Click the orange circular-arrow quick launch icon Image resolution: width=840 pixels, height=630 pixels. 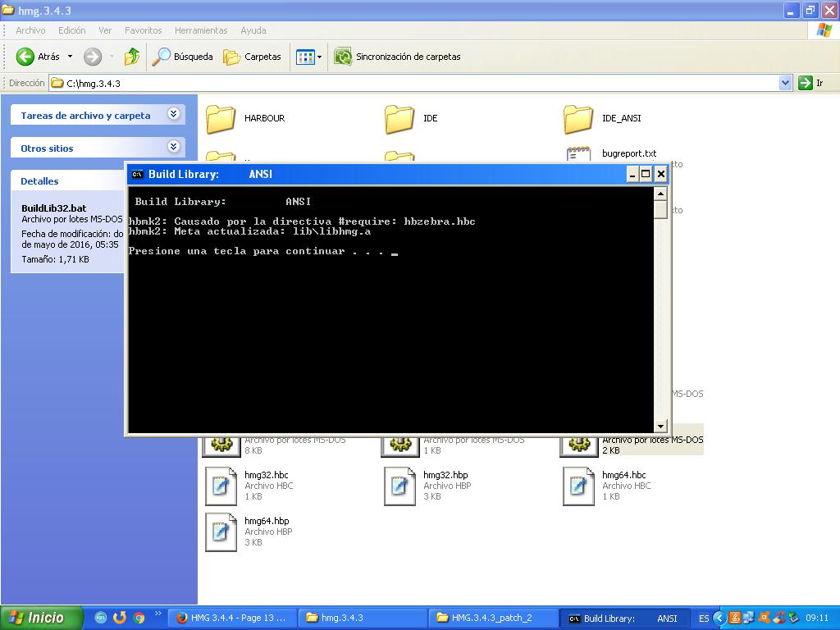coord(120,618)
